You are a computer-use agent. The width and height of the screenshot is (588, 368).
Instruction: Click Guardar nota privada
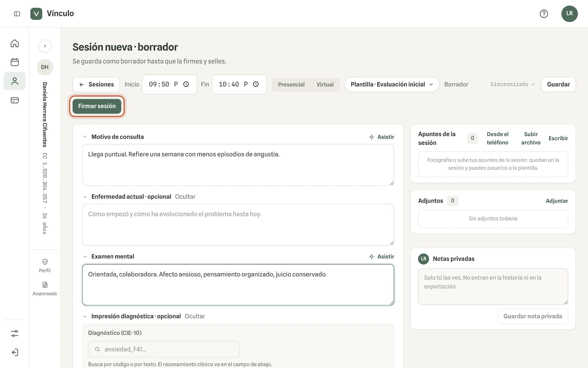point(533,316)
